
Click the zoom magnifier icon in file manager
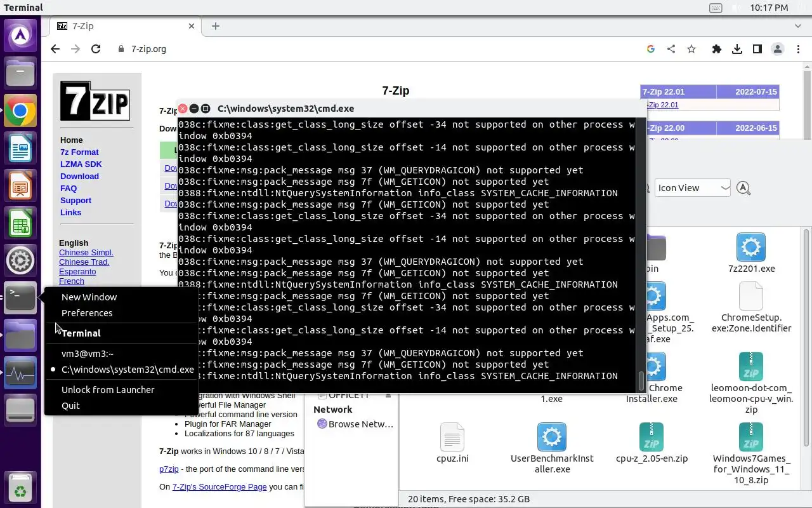tap(743, 188)
